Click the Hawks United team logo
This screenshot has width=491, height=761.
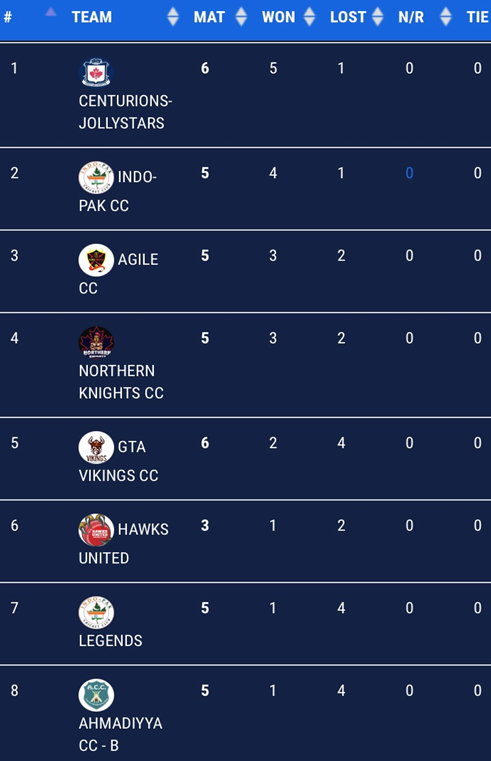pyautogui.click(x=96, y=529)
